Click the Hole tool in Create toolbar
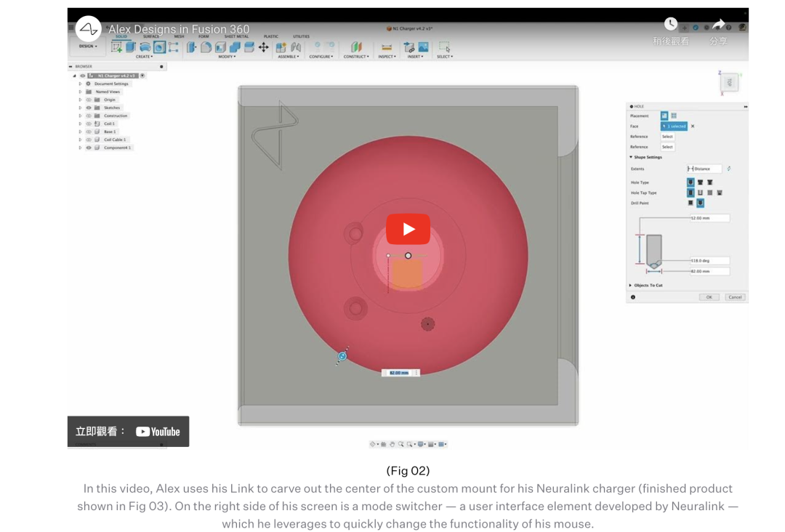 pos(159,47)
